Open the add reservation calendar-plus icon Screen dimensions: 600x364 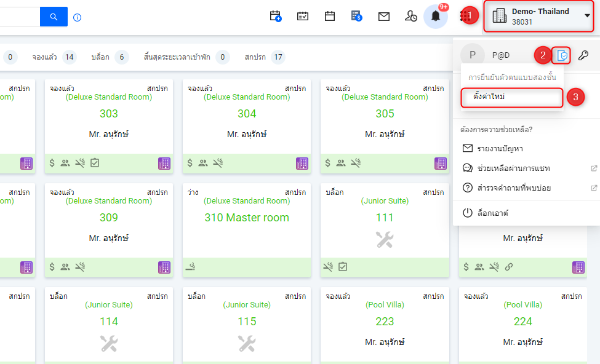[276, 16]
